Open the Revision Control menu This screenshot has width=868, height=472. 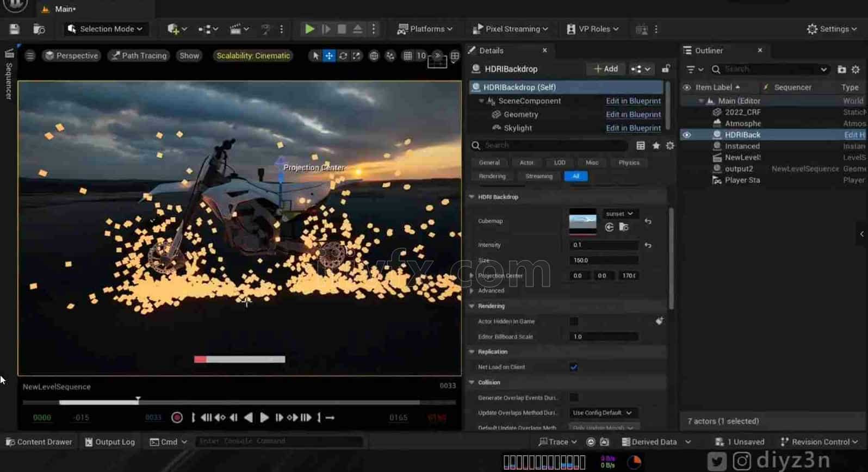point(819,442)
